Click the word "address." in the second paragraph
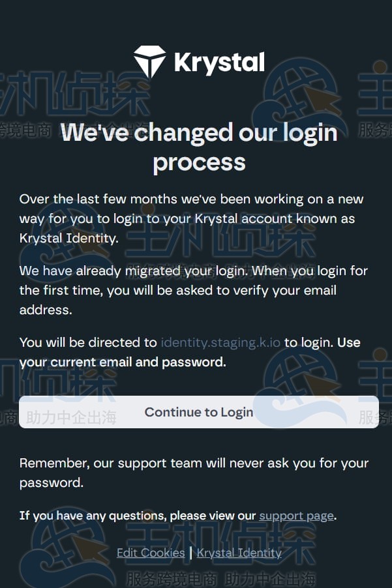The height and width of the screenshot is (588, 392). click(x=46, y=310)
